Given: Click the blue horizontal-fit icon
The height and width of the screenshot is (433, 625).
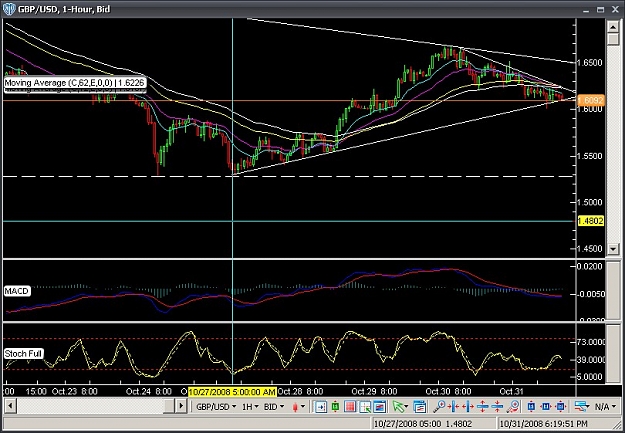Looking at the screenshot, I should click(546, 407).
